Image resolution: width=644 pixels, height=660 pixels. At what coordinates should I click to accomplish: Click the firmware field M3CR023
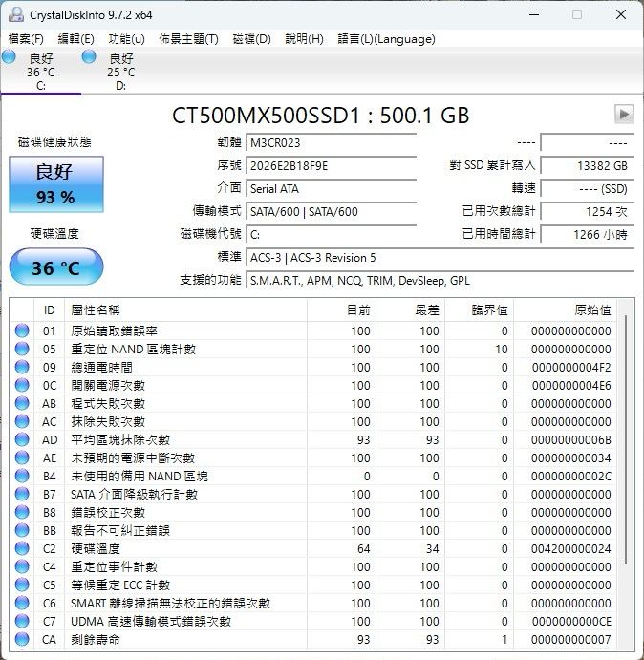coord(331,142)
